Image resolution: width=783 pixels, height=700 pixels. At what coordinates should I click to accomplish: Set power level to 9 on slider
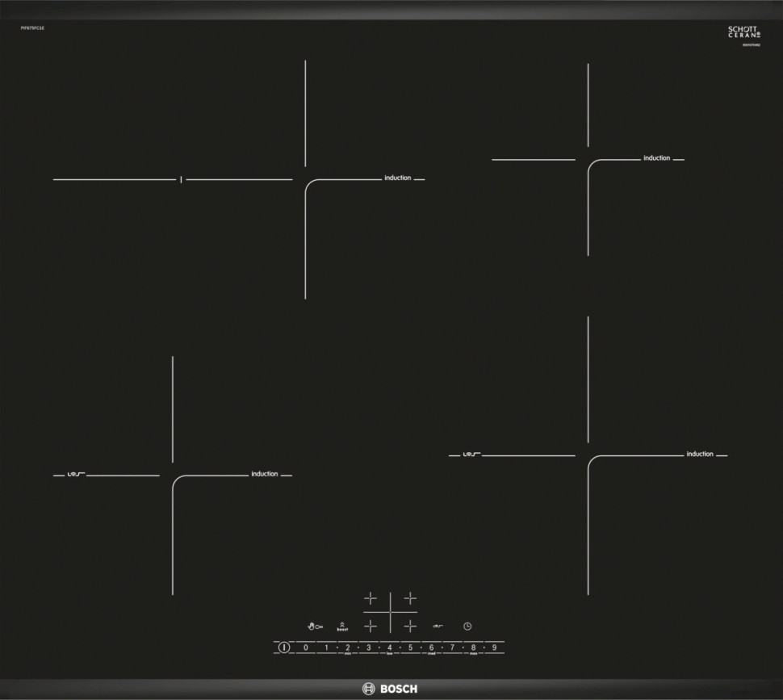494,648
